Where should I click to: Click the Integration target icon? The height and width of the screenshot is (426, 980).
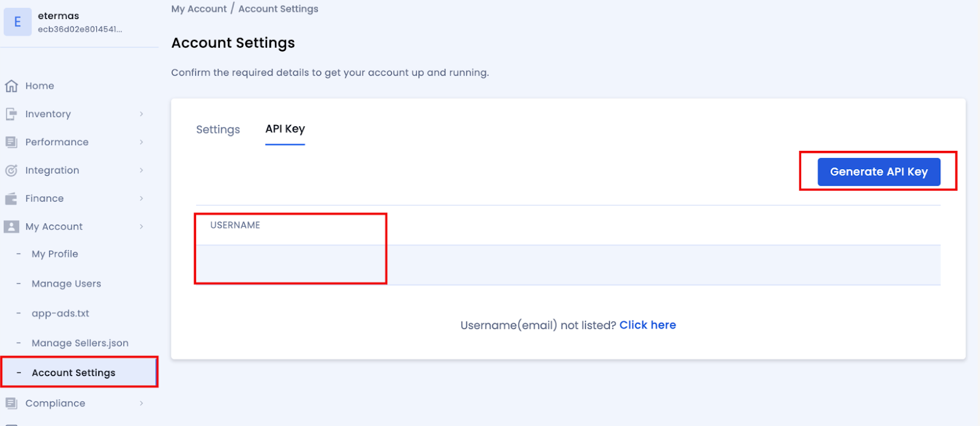11,170
